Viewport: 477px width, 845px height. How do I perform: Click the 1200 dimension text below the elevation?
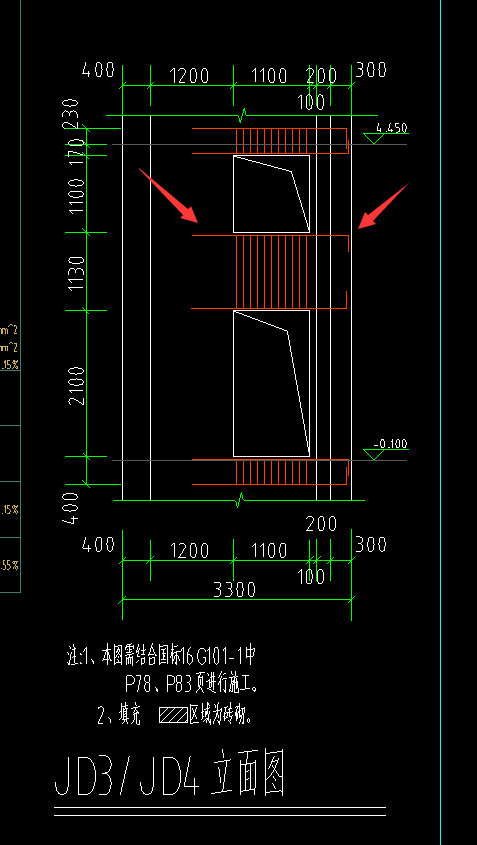pos(189,551)
